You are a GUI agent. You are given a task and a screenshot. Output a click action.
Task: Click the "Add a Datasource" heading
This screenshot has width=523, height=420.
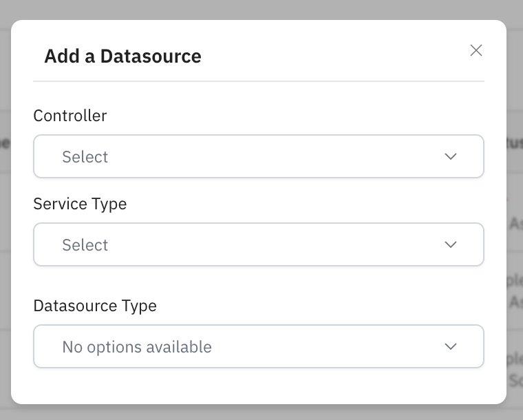[x=122, y=56]
